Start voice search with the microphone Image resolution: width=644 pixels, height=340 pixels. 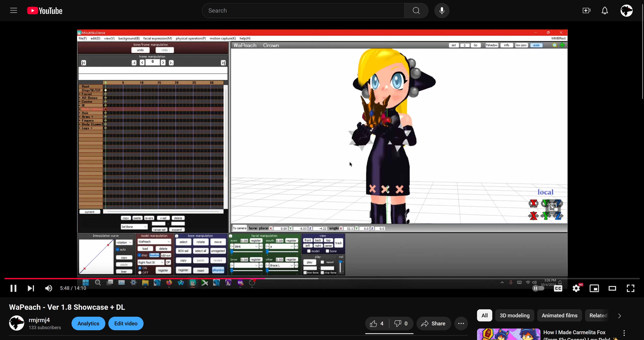[442, 11]
